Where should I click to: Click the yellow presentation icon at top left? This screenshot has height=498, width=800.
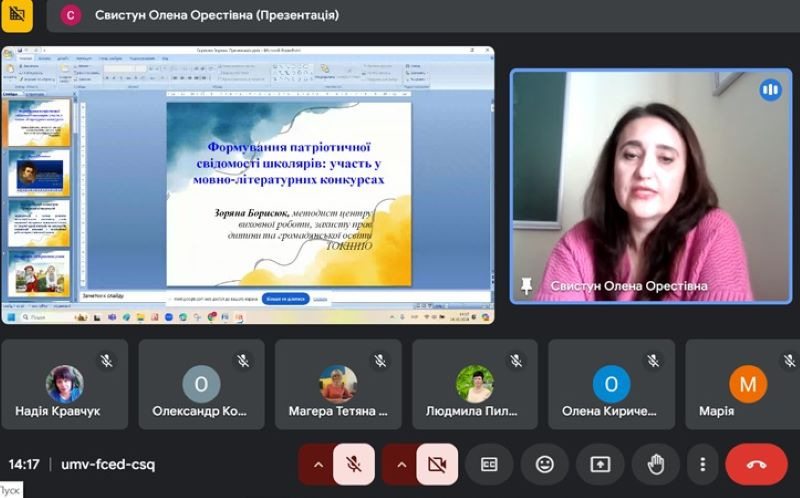(x=17, y=14)
